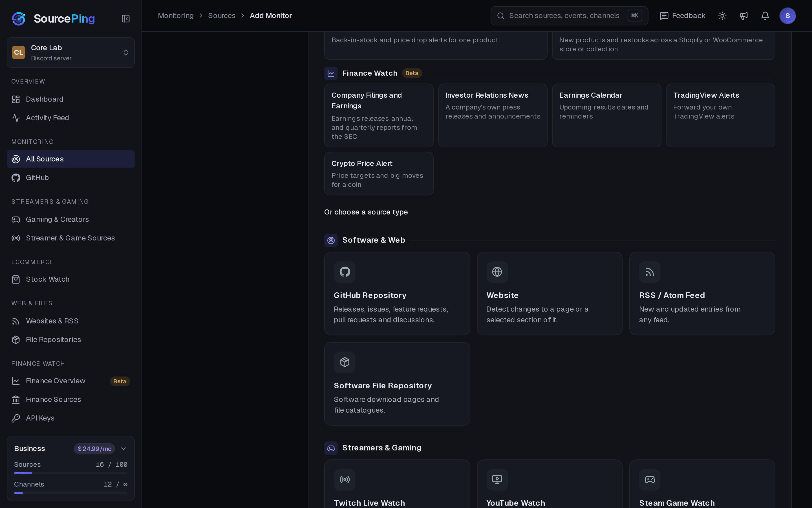
Task: Open the user avatar S menu
Action: tap(787, 16)
